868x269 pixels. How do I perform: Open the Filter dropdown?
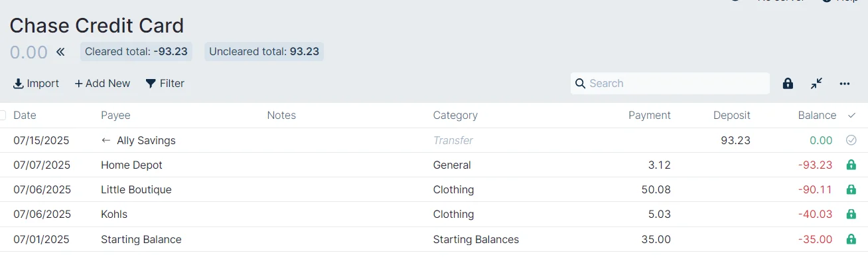165,84
